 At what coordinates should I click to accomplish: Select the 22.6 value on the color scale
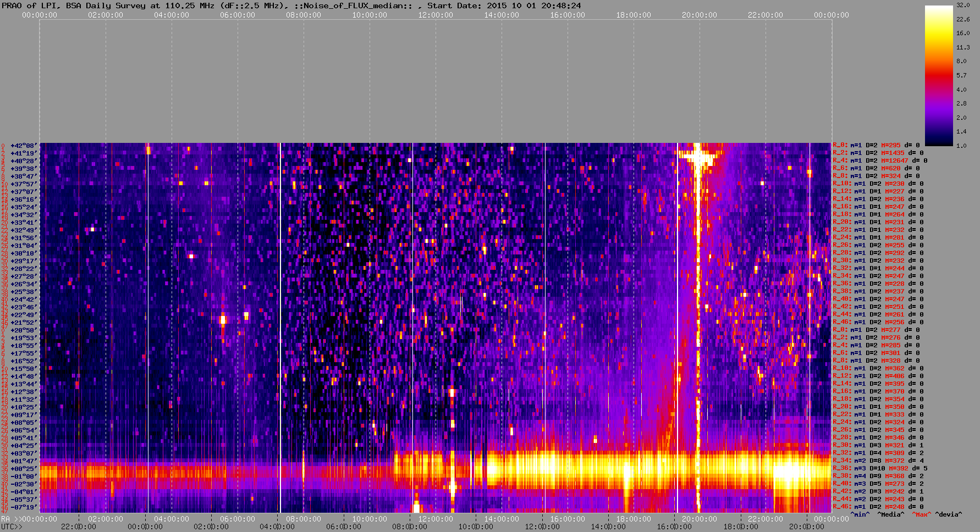[963, 19]
